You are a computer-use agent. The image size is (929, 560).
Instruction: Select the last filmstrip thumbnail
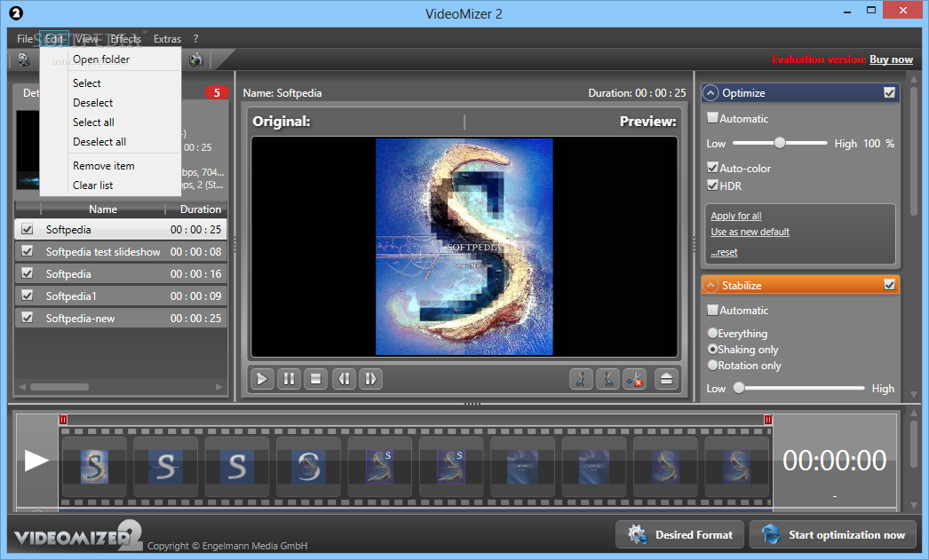pyautogui.click(x=736, y=467)
